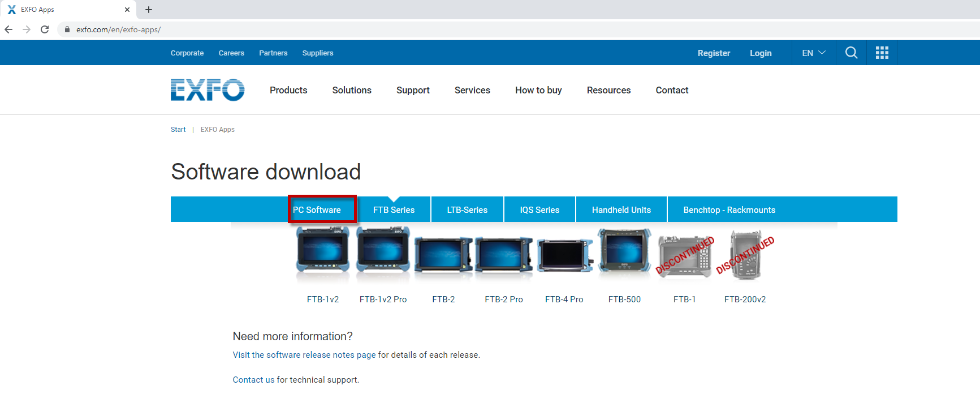The image size is (980, 411).
Task: Select the FTB-2 device image
Action: click(x=443, y=255)
